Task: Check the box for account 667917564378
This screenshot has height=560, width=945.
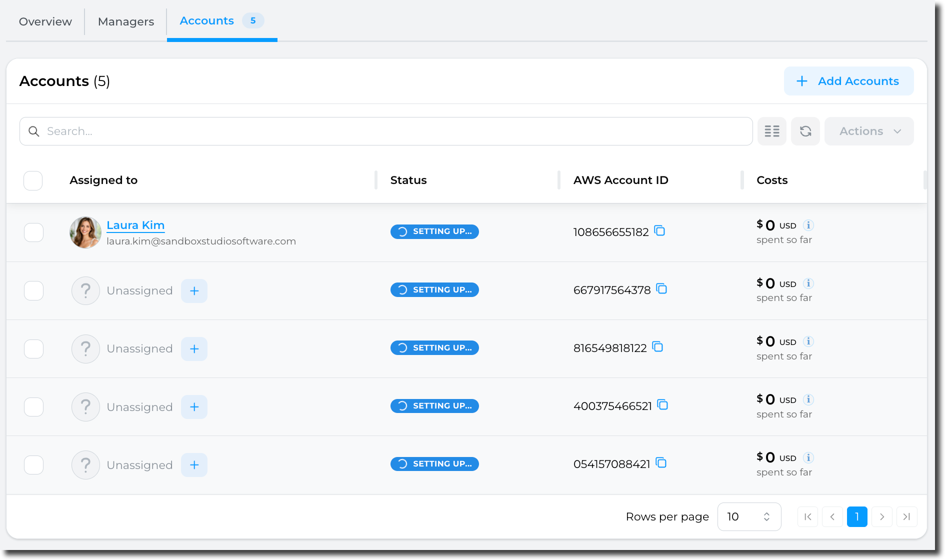Action: coord(34,290)
